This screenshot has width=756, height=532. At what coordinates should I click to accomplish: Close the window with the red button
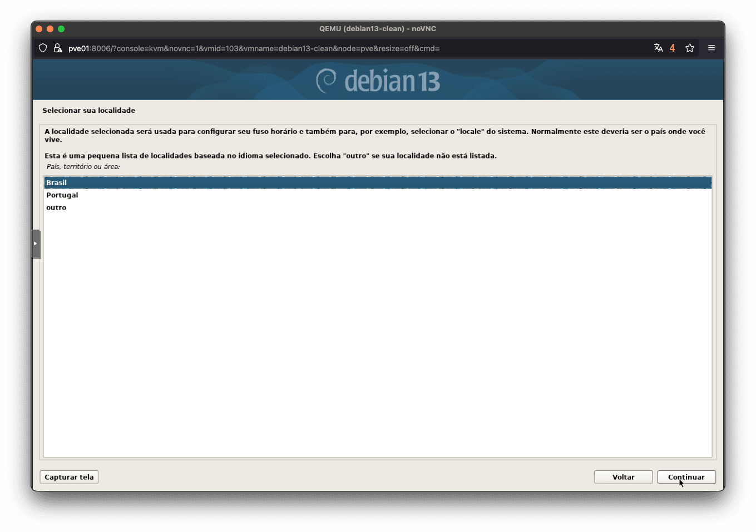pos(39,29)
